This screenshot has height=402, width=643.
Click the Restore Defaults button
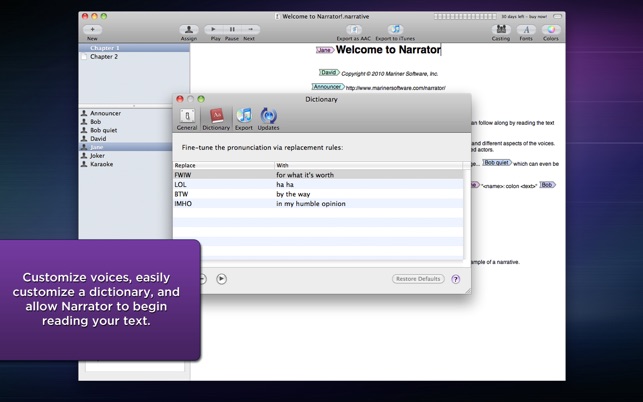tap(418, 279)
